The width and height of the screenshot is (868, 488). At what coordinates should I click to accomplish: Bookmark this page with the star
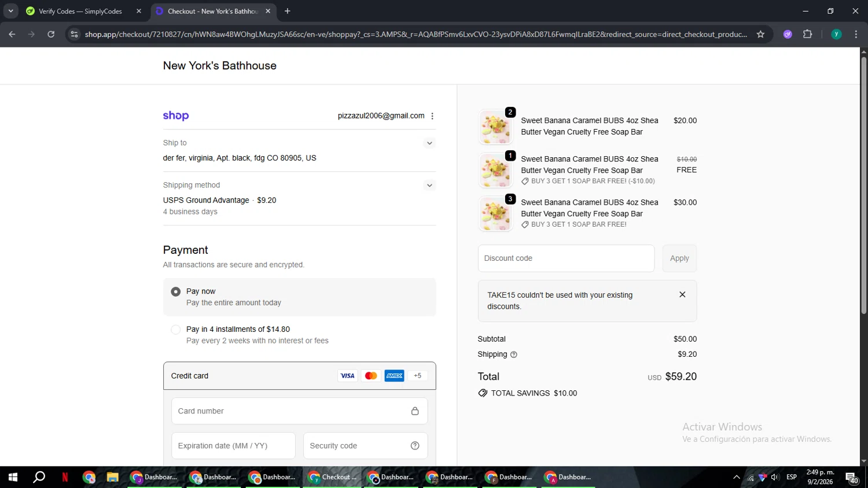click(760, 34)
